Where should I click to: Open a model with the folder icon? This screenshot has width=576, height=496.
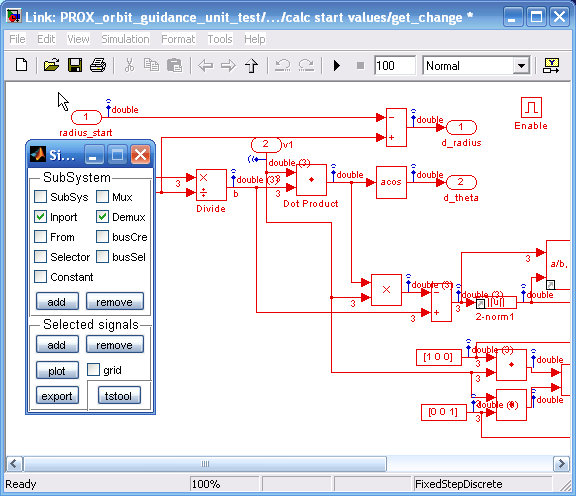click(51, 65)
